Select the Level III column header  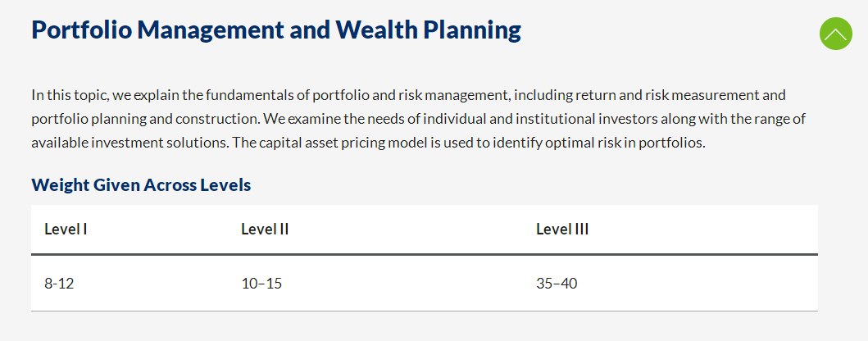(562, 230)
